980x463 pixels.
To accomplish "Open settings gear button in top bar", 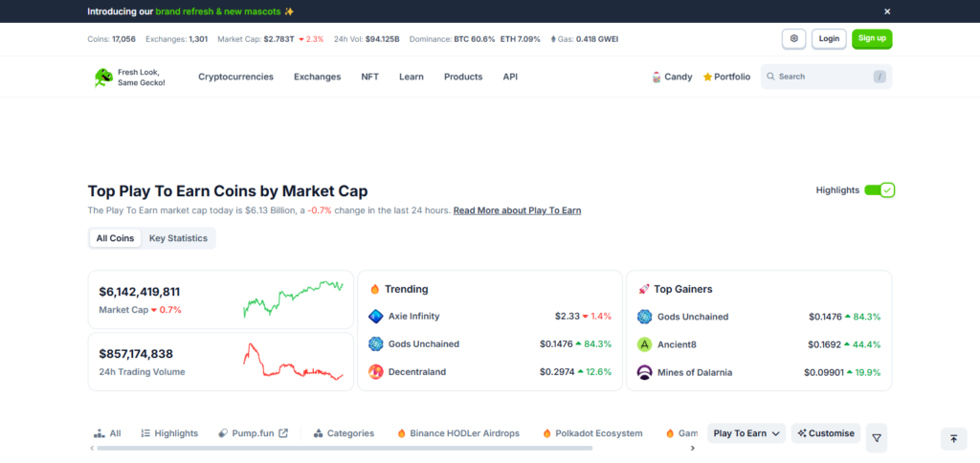I will tap(793, 38).
